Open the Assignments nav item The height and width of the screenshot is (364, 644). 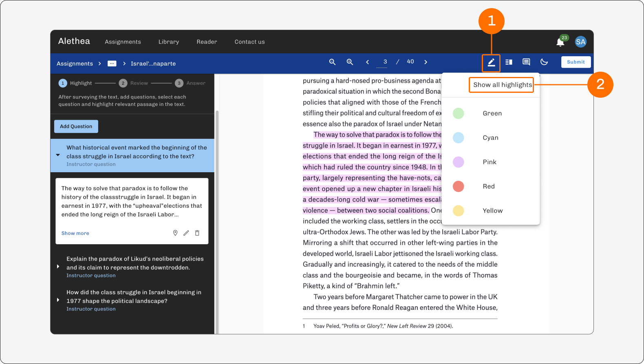click(123, 42)
